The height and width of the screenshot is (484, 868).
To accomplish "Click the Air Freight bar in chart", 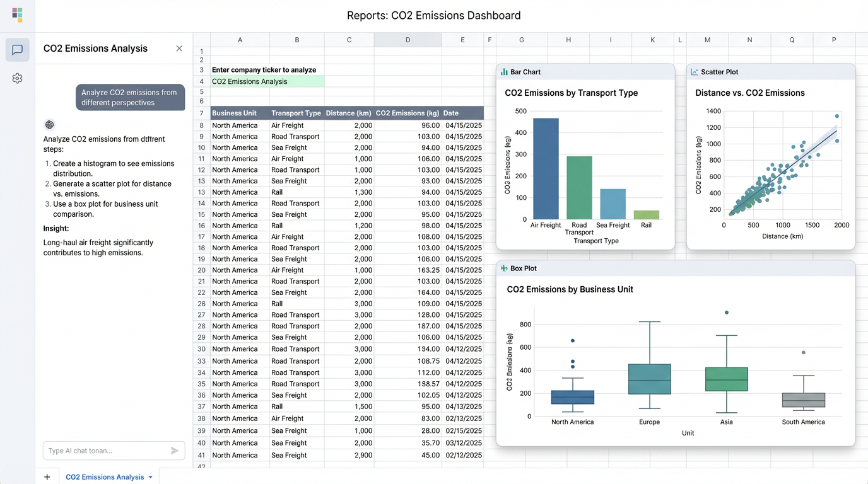I will click(546, 169).
